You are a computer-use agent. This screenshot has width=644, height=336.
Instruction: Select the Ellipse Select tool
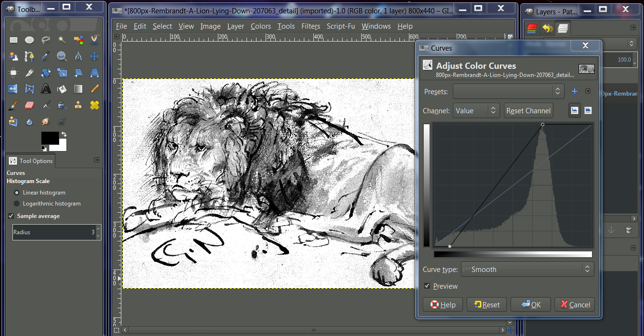click(30, 40)
